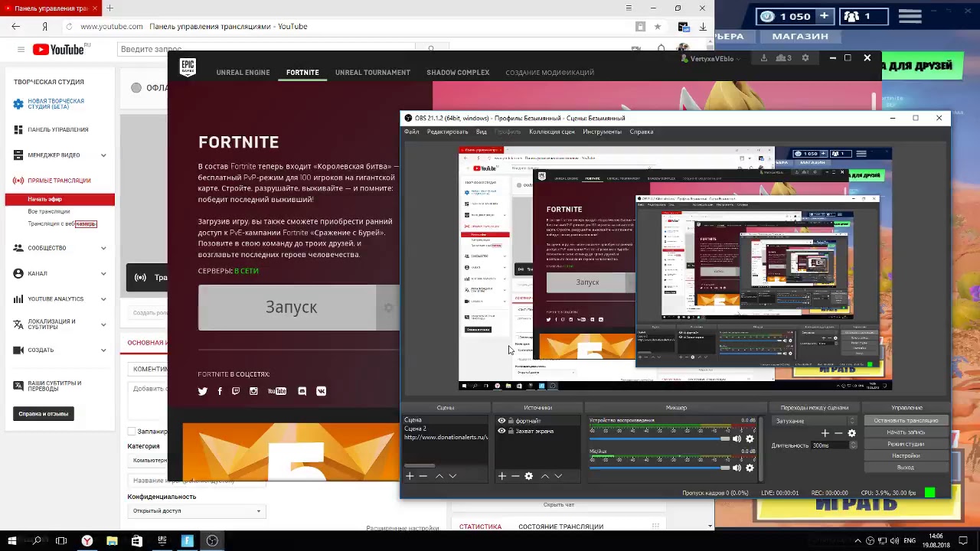The height and width of the screenshot is (551, 980).
Task: Add a new source in OBS Источники panel
Action: (x=501, y=476)
